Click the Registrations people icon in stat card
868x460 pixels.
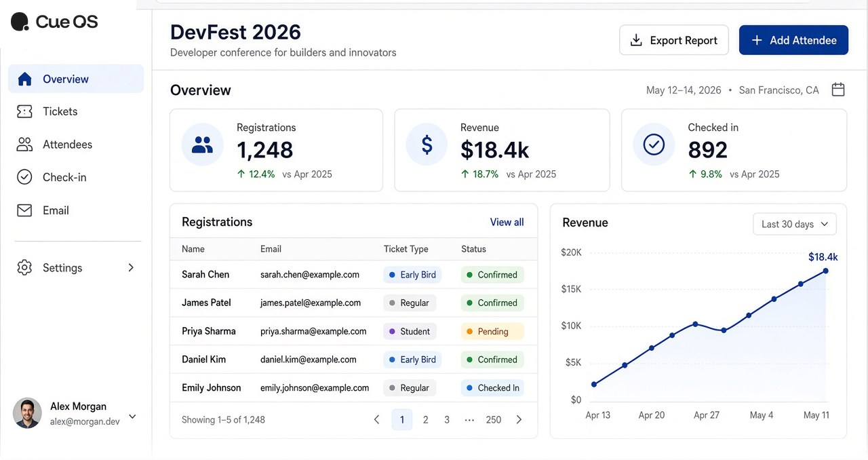202,145
